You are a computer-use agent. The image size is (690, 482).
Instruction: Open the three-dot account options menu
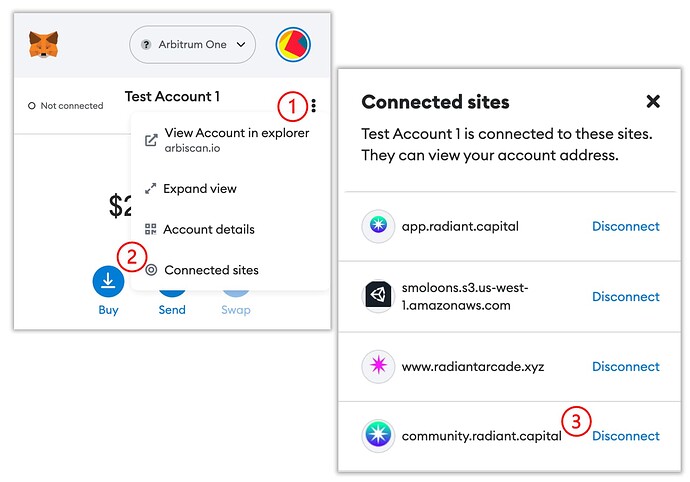coord(313,105)
